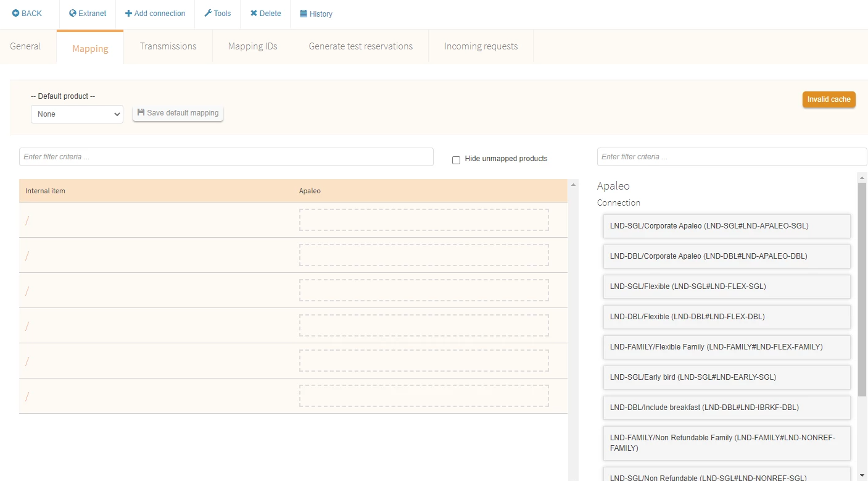Click first Apaleo empty mapping drop slot

tap(423, 220)
